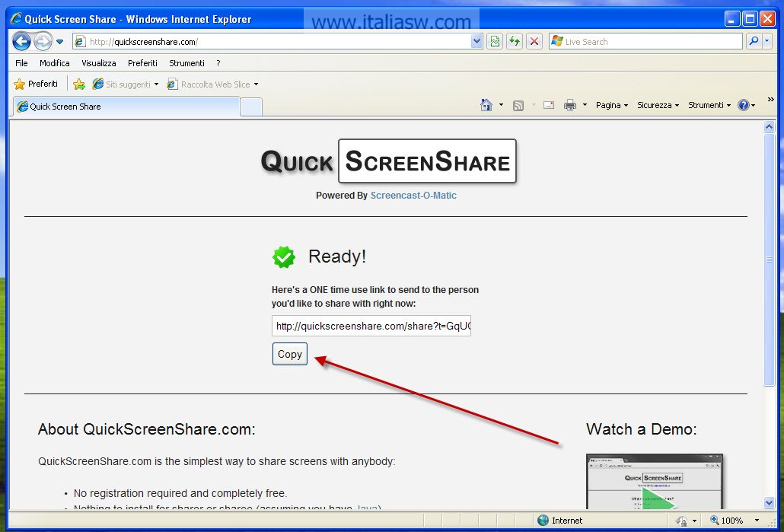Click the "Ready!" heading text
Image resolution: width=784 pixels, height=532 pixels.
pyautogui.click(x=337, y=256)
